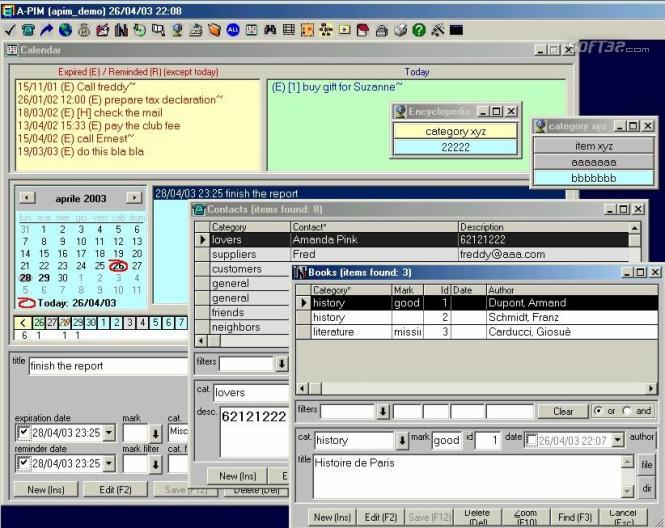Click the red notepad with pencil icon
This screenshot has height=528, width=665.
(x=103, y=30)
